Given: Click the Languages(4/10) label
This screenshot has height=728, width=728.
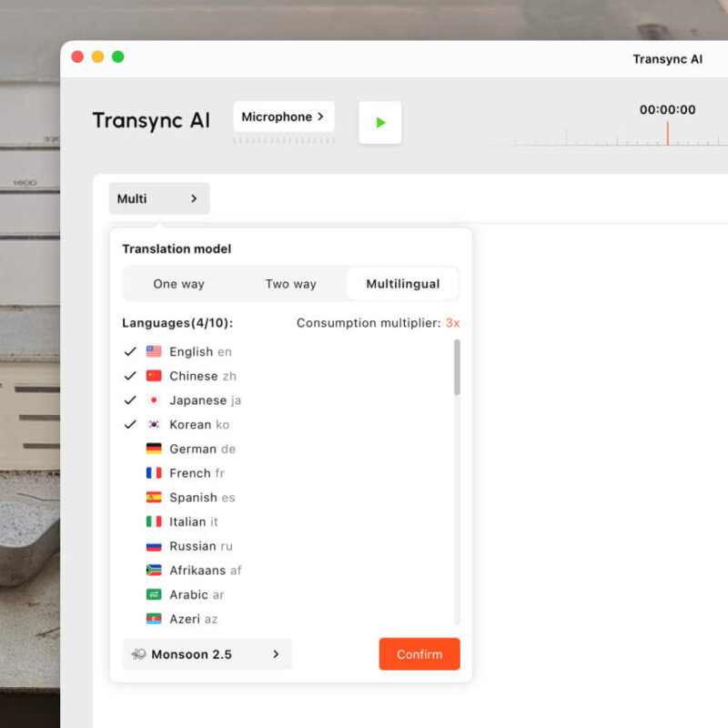Looking at the screenshot, I should coord(177,323).
